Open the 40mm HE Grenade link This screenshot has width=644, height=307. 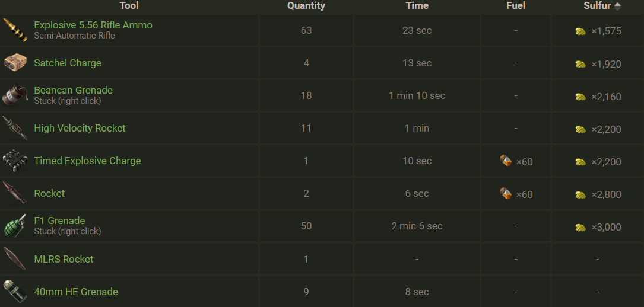(x=76, y=292)
